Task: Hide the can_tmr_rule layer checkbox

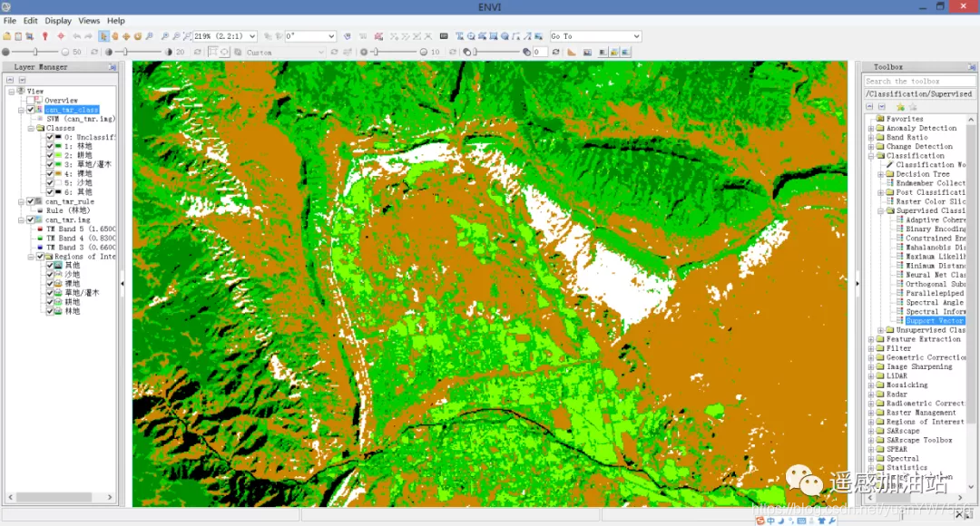Action: (x=30, y=201)
